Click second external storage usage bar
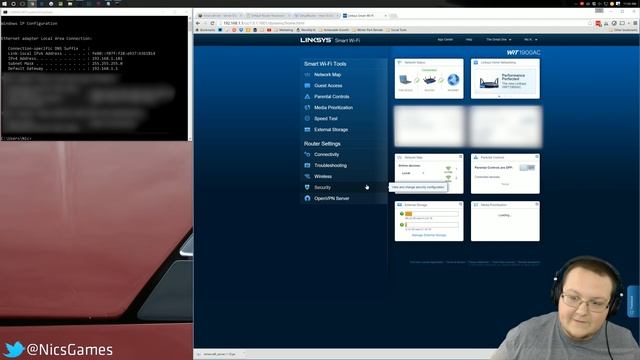The image size is (640, 360). (x=431, y=225)
